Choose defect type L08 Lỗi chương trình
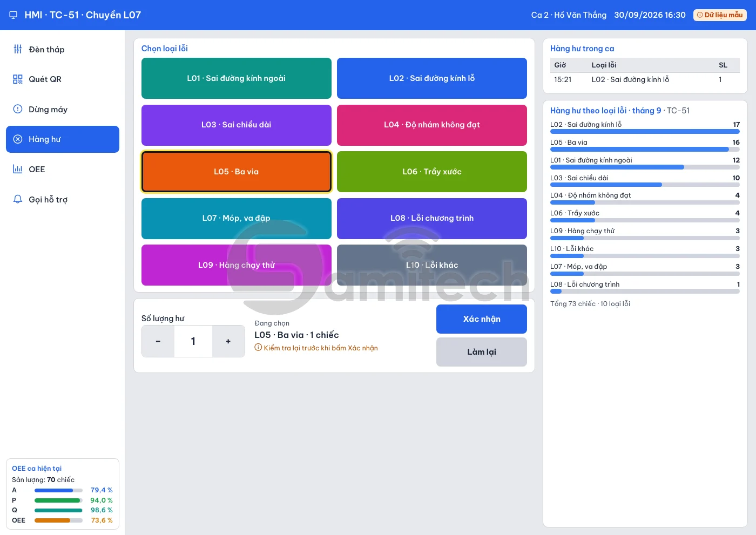The width and height of the screenshot is (756, 535). [x=432, y=218]
